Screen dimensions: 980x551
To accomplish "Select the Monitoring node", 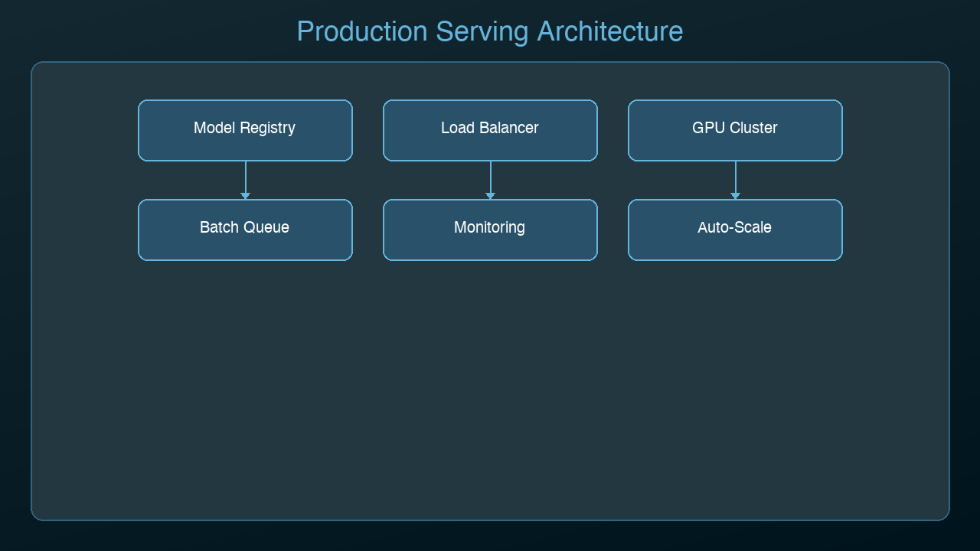I will click(490, 230).
